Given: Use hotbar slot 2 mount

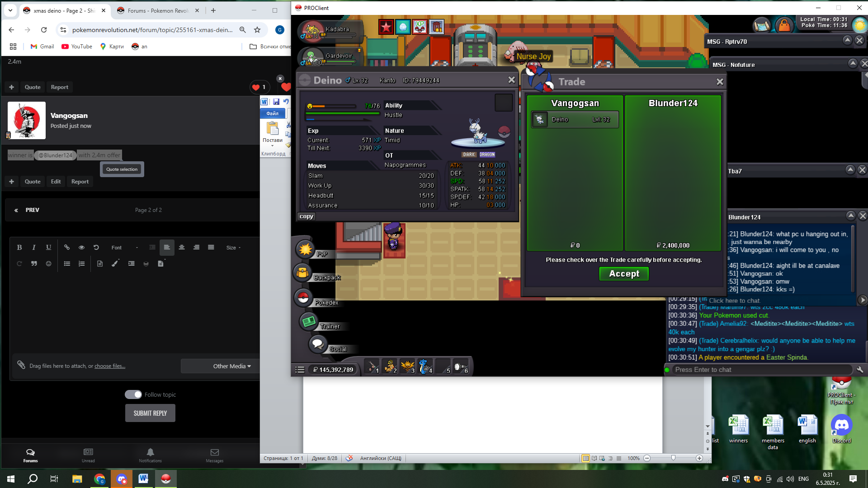Looking at the screenshot, I should pyautogui.click(x=390, y=366).
